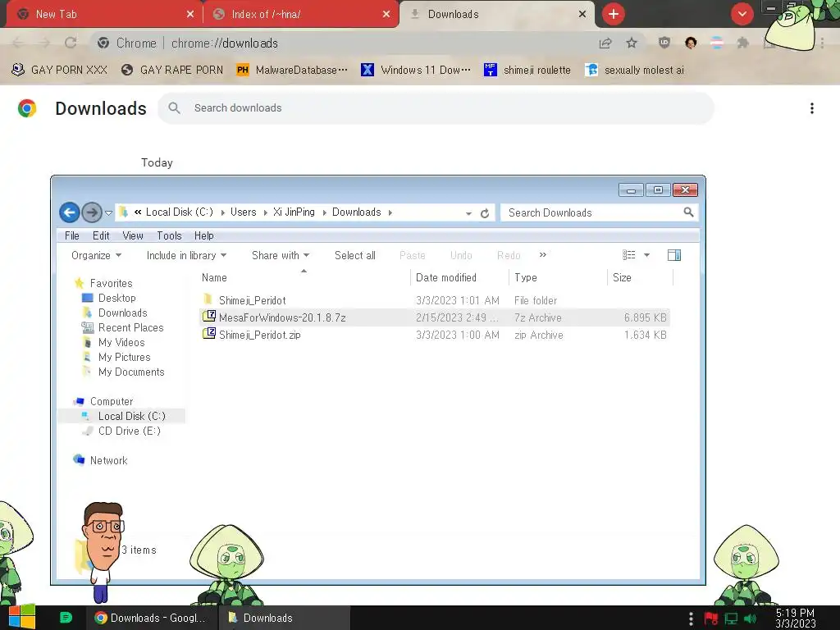The width and height of the screenshot is (840, 630).
Task: Close the Index of /~hna/ tab
Action: [x=386, y=15]
